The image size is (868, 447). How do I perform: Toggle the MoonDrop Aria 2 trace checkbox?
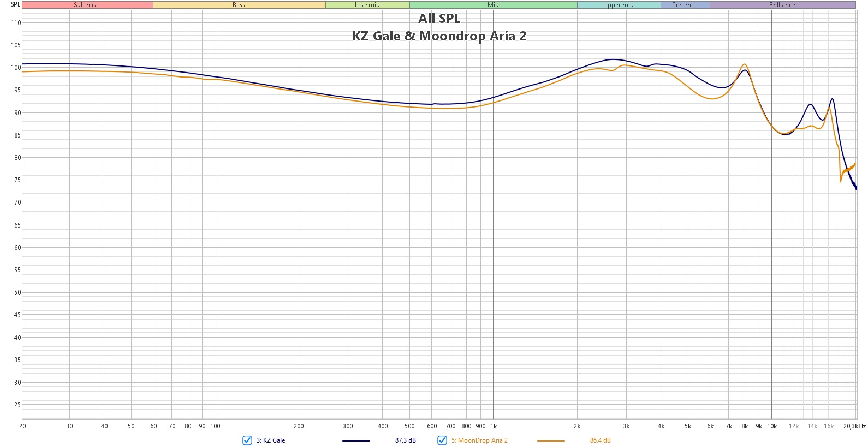[x=442, y=440]
